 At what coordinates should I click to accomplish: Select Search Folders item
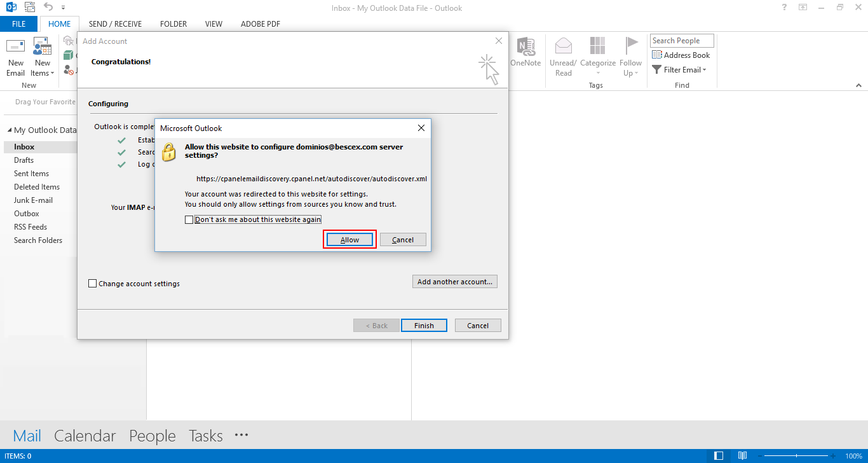tap(38, 240)
